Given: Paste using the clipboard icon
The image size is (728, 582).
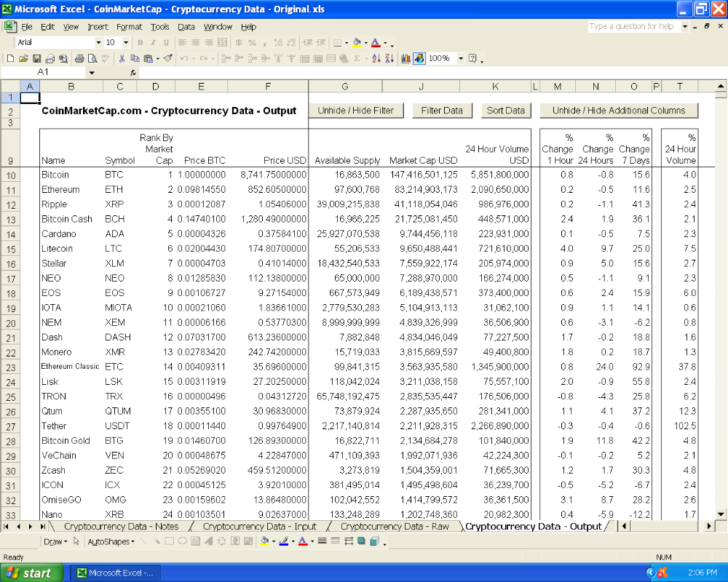Looking at the screenshot, I should pyautogui.click(x=148, y=58).
